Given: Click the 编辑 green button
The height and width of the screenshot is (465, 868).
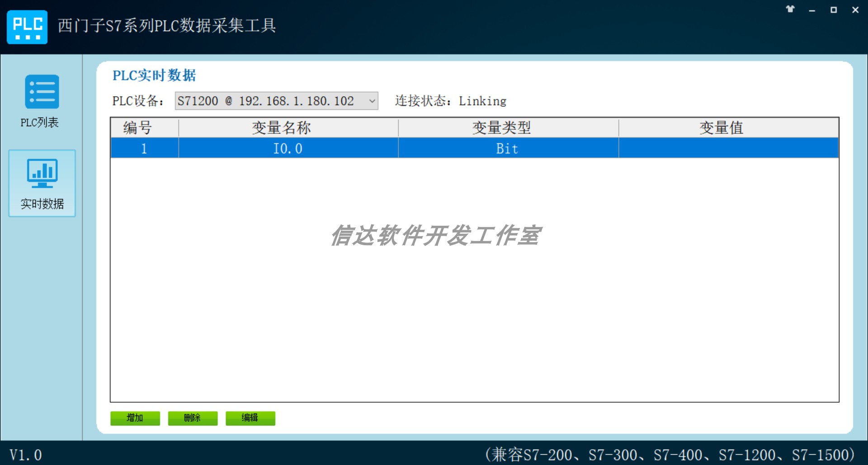Looking at the screenshot, I should 250,418.
